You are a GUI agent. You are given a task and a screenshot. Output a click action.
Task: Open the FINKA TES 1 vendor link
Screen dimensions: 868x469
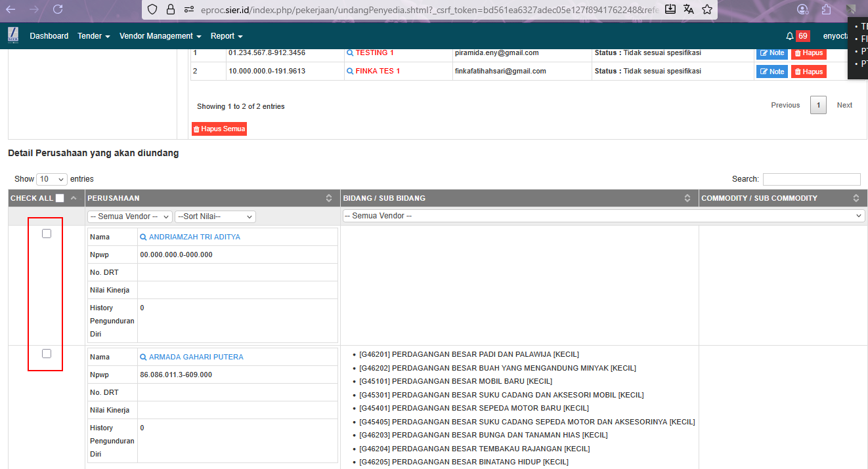[377, 71]
